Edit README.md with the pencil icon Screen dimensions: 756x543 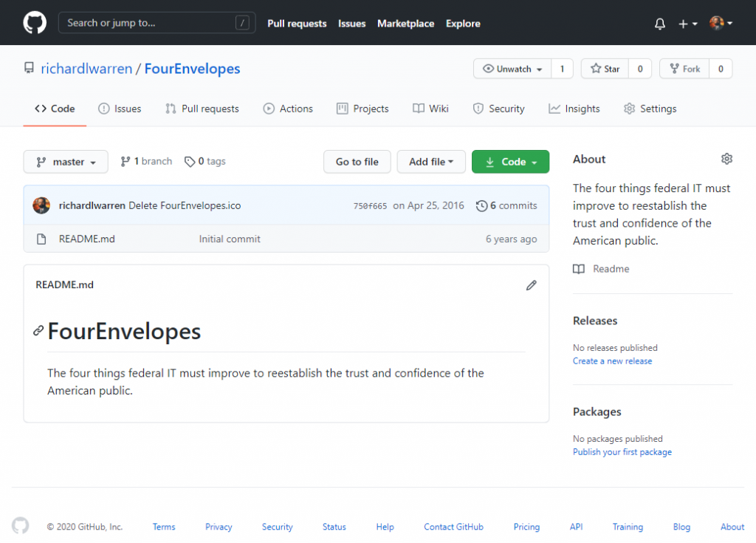(531, 285)
